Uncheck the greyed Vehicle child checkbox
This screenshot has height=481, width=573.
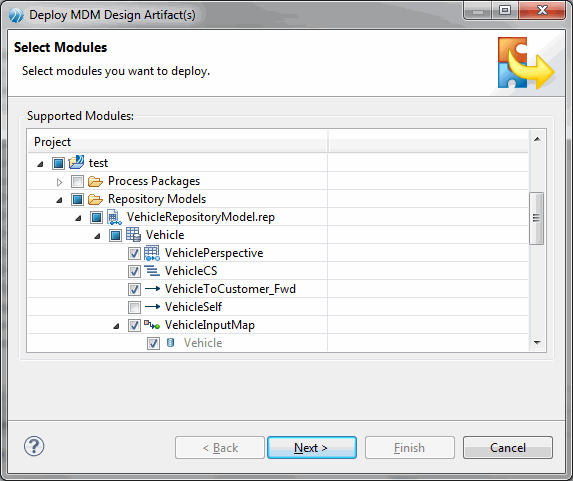(x=153, y=343)
